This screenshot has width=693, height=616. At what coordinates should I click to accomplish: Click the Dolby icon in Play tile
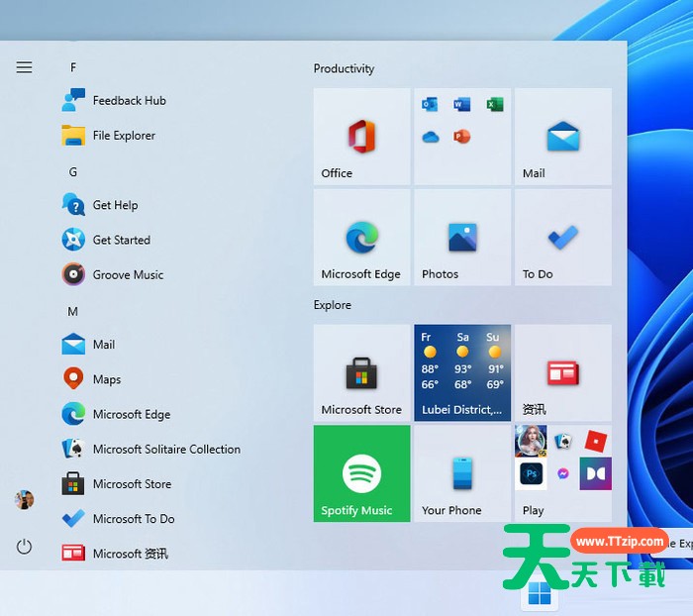596,473
